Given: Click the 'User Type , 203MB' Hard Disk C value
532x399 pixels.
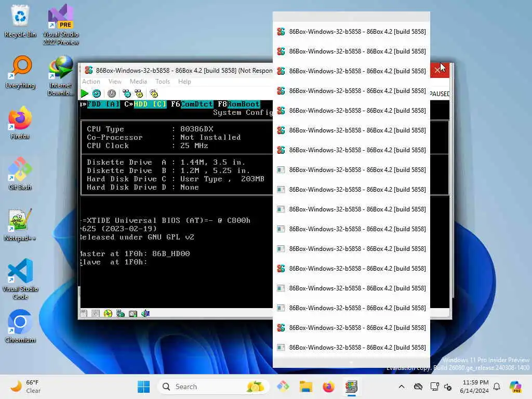Looking at the screenshot, I should click(x=222, y=179).
